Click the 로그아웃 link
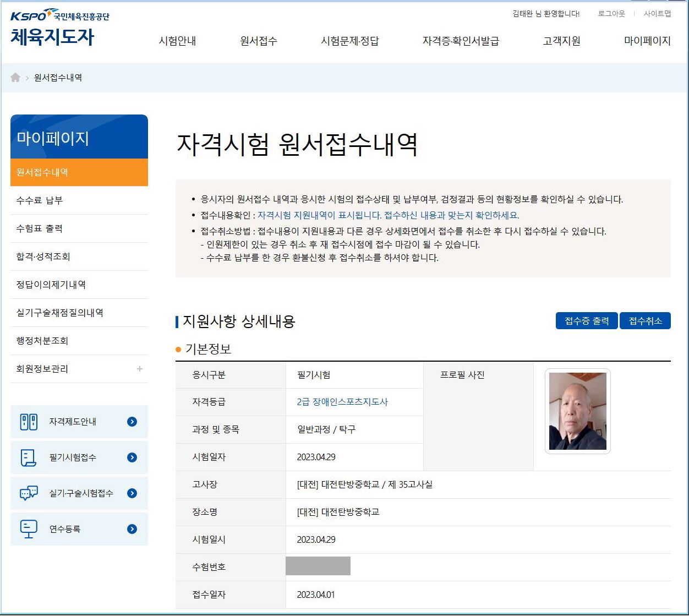The height and width of the screenshot is (616, 689). pos(611,14)
